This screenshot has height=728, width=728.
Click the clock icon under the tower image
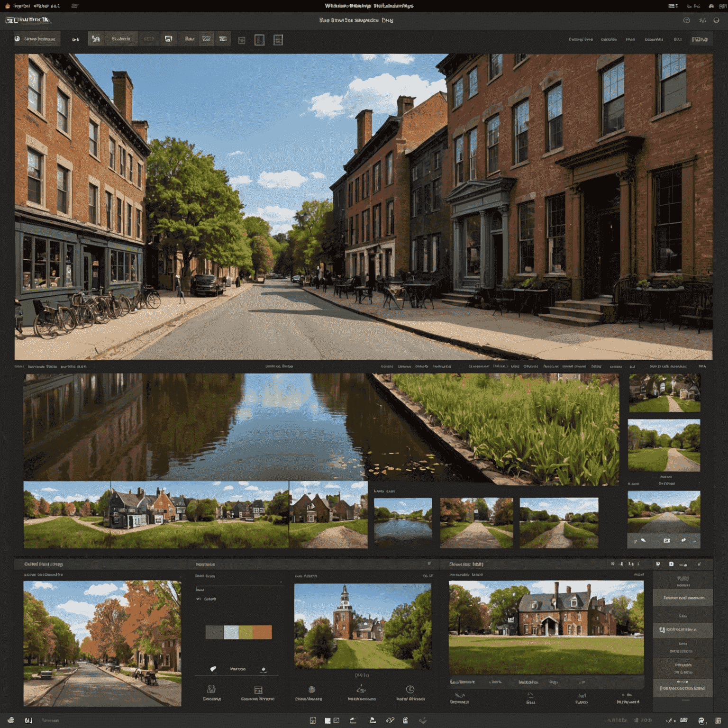tap(410, 689)
